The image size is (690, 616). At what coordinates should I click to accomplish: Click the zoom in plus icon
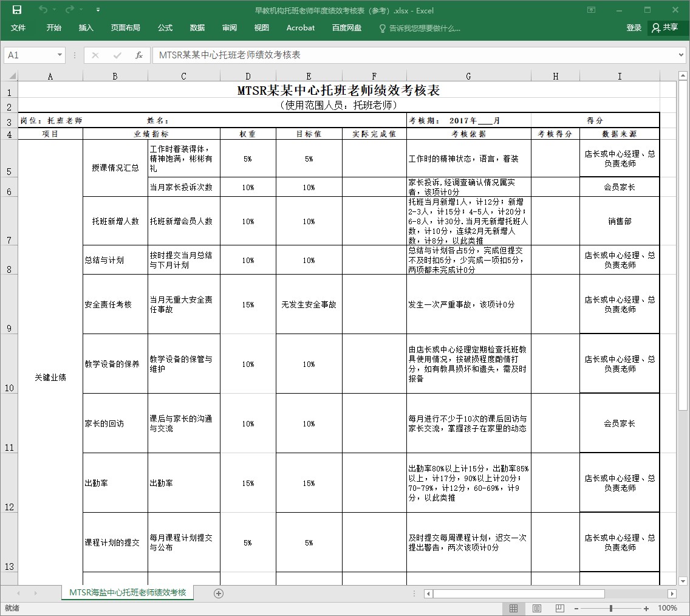tap(646, 608)
